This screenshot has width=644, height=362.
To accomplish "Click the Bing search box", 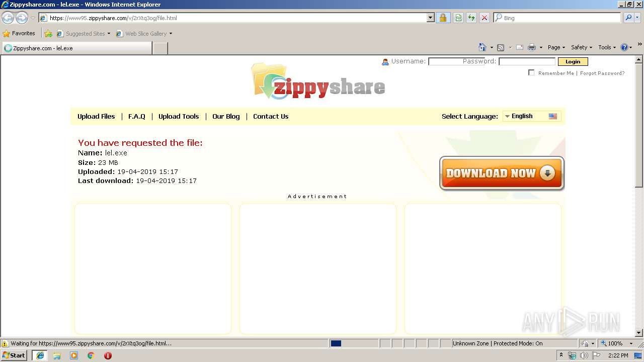I will [x=557, y=18].
